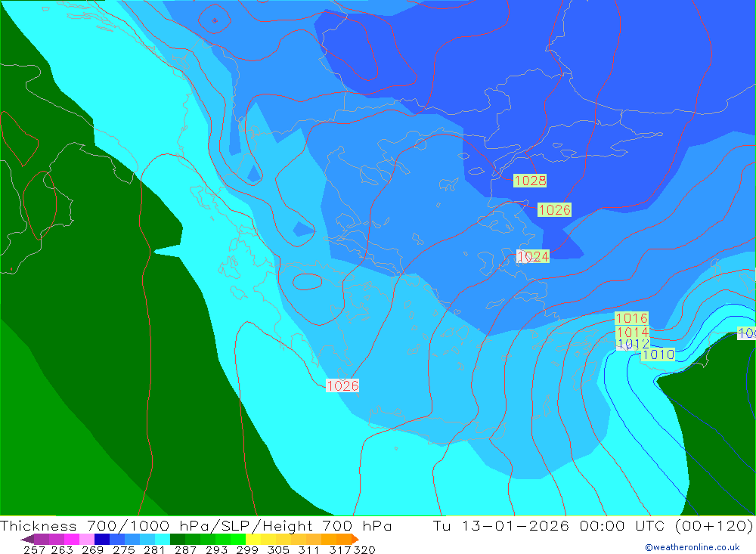Pick the cyan legend swatch
The height and width of the screenshot is (554, 756).
[x=163, y=539]
